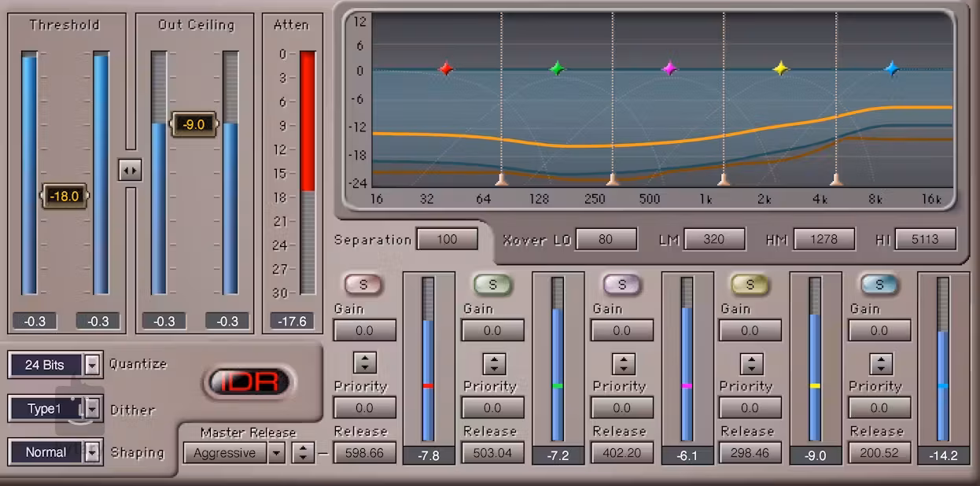
Task: Click the Out Ceiling -9.0 slider handle
Action: (193, 124)
